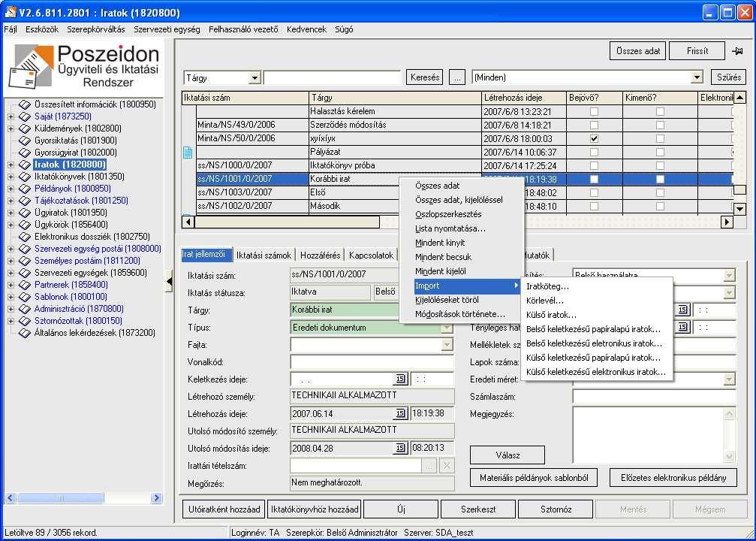Toggle Kimenő checkbox for Korábbi irat
The height and width of the screenshot is (541, 756).
[660, 179]
